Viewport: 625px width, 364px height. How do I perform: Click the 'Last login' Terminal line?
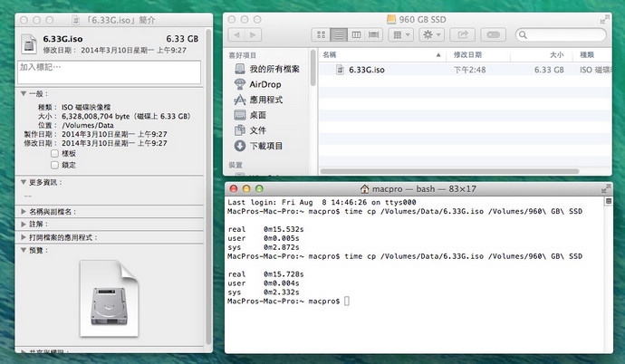322,202
